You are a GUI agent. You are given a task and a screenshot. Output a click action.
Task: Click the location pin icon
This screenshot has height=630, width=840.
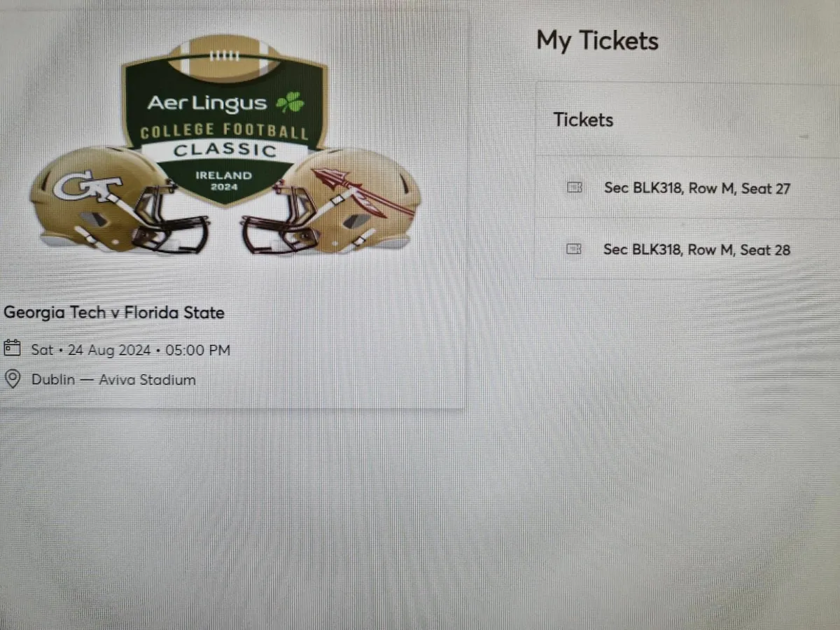coord(12,379)
